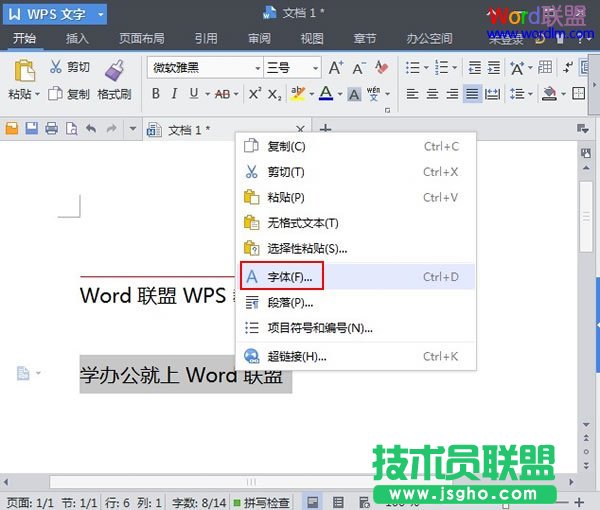Select 字体(F)... in context menu
Image resolution: width=600 pixels, height=510 pixels.
click(x=355, y=277)
